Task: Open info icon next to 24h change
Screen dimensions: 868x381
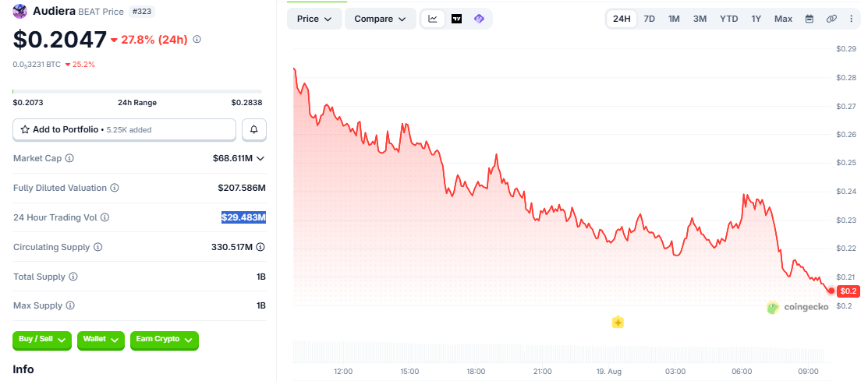Action: (x=197, y=40)
